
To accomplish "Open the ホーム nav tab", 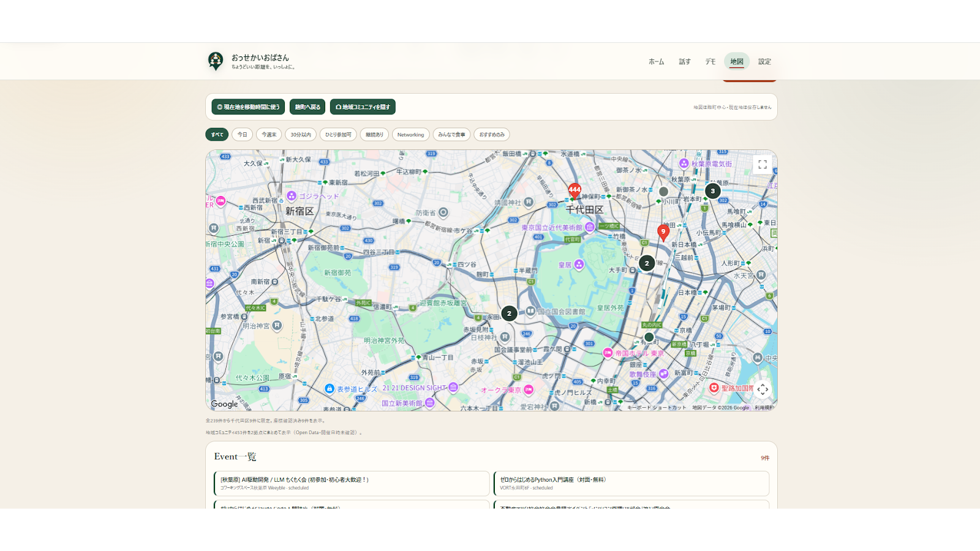I will pos(657,61).
